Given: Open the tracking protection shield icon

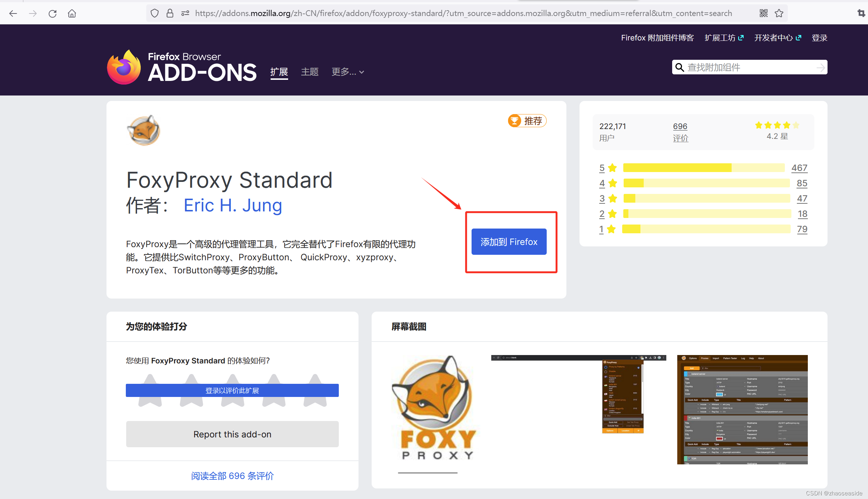Looking at the screenshot, I should (x=155, y=13).
